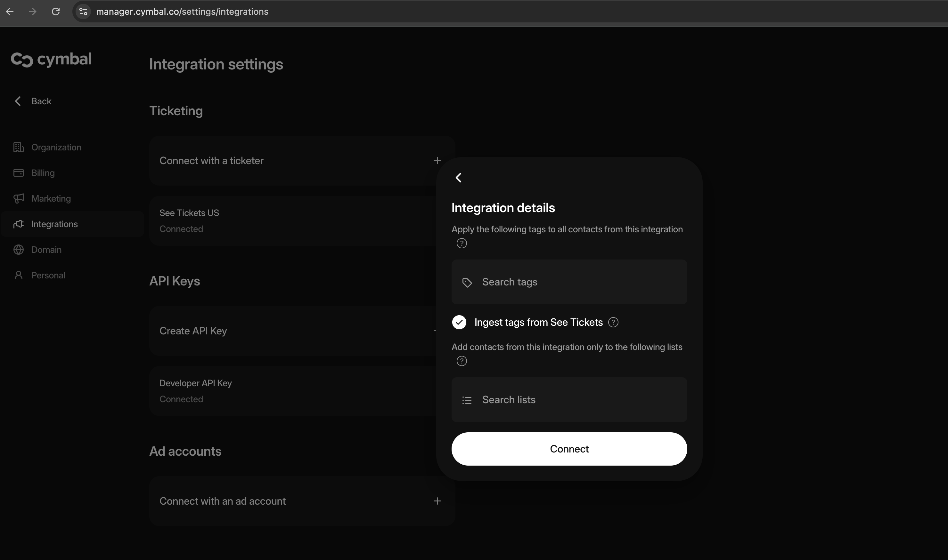Click Connected status under Developer API Key
Viewport: 948px width, 560px height.
(181, 399)
